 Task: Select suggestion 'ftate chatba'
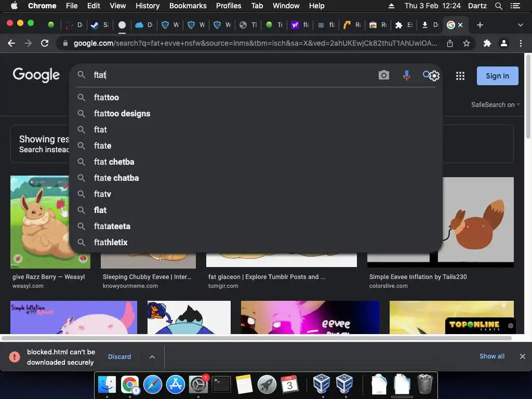click(256, 178)
